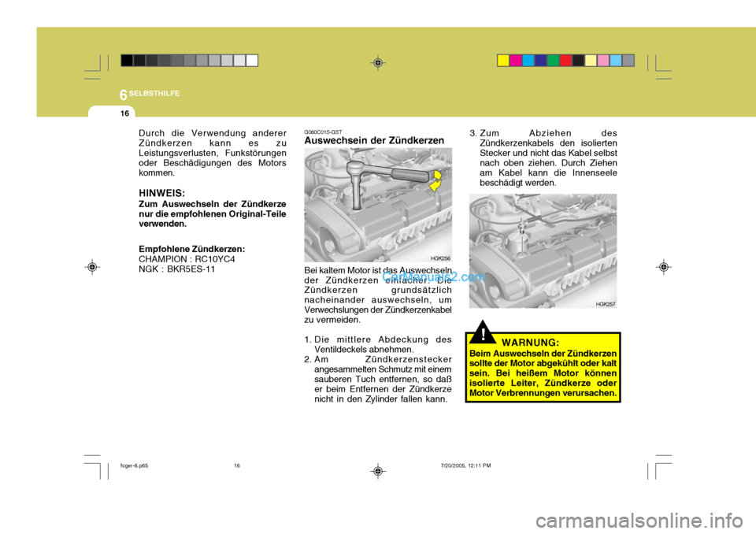The width and height of the screenshot is (756, 534).
Task: Click the footer file name "fcger-6.p65"
Action: [x=134, y=466]
